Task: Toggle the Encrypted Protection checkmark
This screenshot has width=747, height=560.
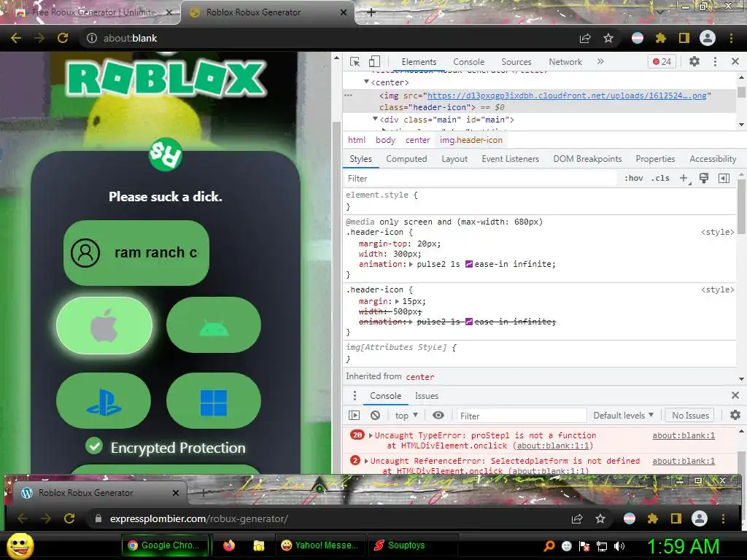Action: point(94,446)
